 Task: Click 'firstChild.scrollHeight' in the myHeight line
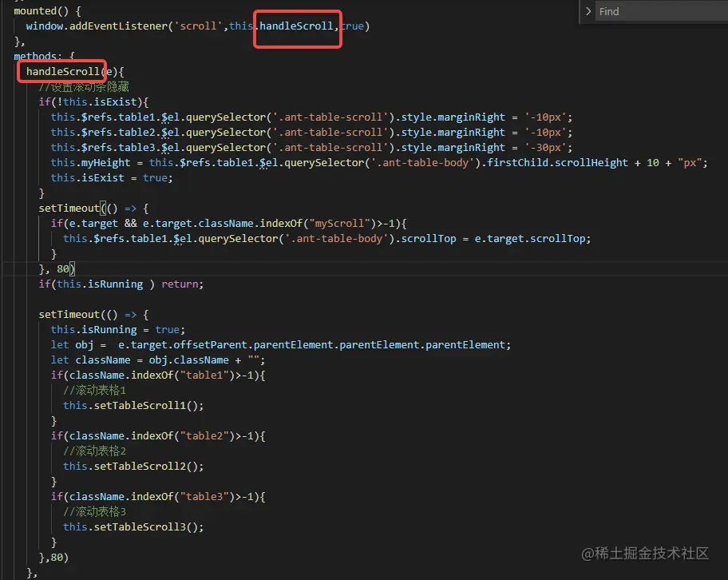557,163
